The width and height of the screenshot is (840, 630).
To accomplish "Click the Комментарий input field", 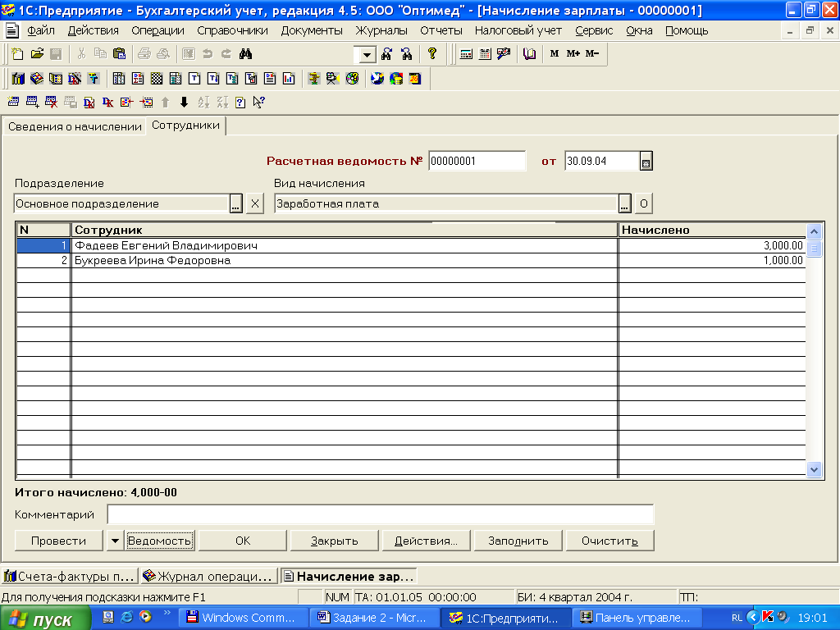I will click(381, 514).
